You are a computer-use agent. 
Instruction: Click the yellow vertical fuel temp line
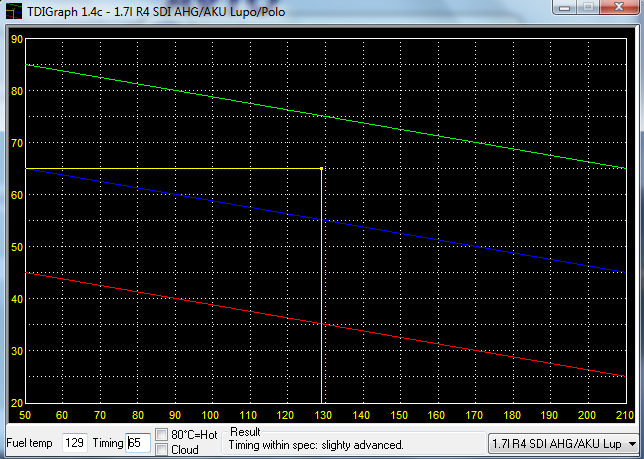[x=321, y=286]
